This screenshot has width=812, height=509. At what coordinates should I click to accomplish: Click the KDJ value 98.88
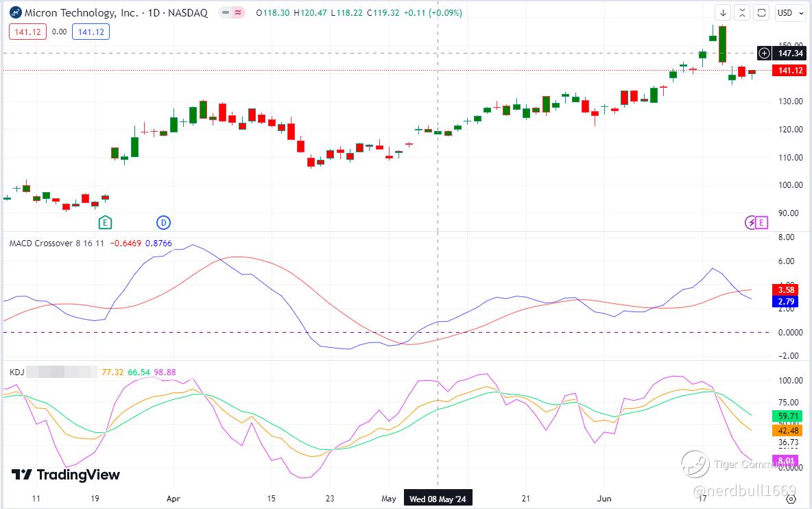click(165, 372)
